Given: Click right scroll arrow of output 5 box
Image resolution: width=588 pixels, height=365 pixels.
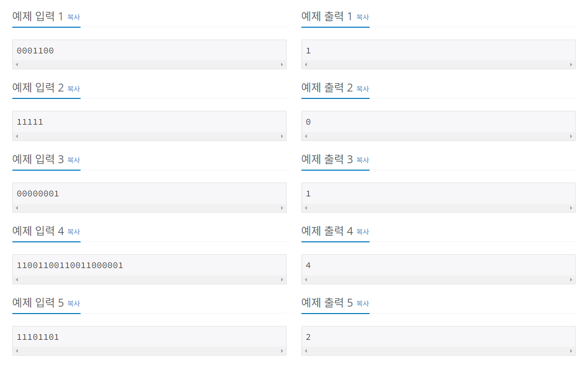Looking at the screenshot, I should 571,351.
